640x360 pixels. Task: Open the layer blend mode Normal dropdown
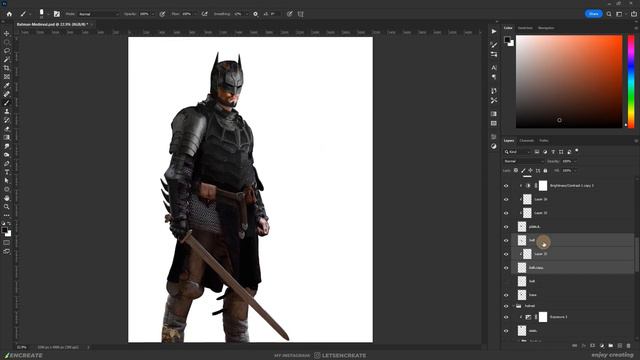pyautogui.click(x=524, y=161)
